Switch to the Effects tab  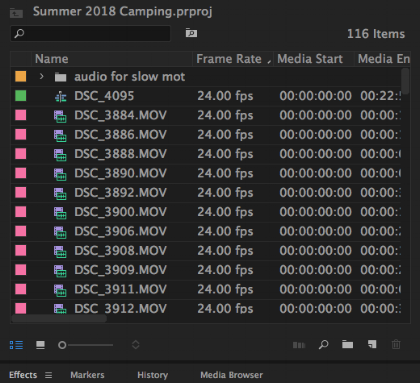(23, 375)
